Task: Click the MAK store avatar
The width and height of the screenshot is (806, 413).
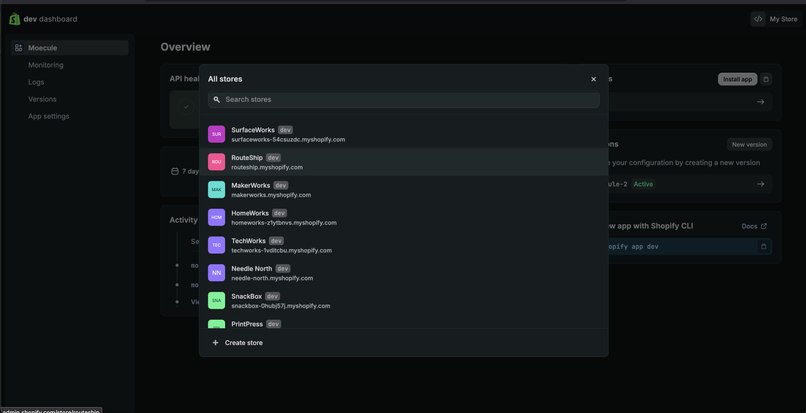Action: [216, 190]
